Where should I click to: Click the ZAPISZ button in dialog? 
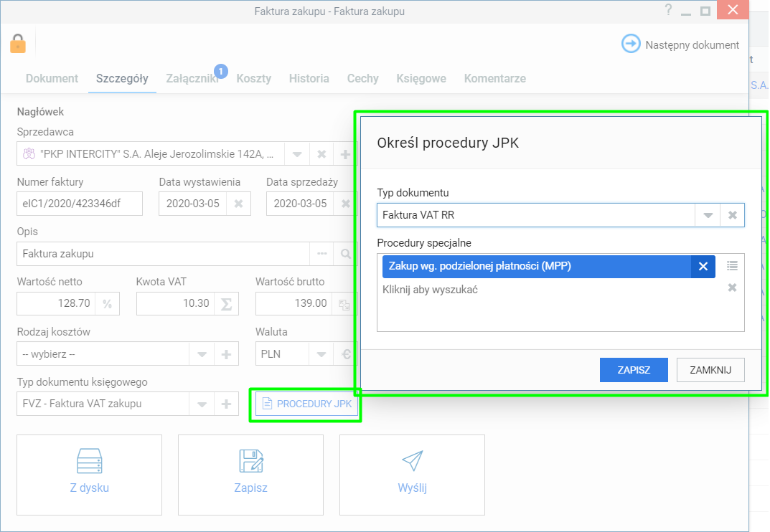[634, 370]
